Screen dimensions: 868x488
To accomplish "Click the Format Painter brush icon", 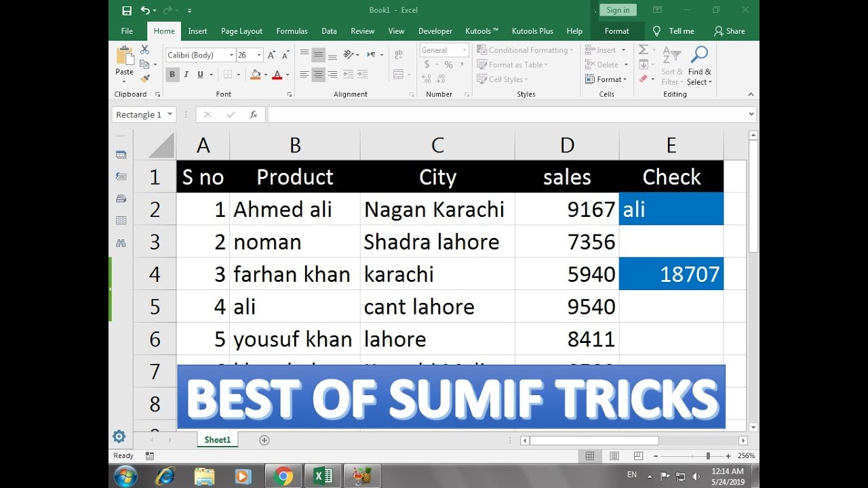I will [x=144, y=79].
